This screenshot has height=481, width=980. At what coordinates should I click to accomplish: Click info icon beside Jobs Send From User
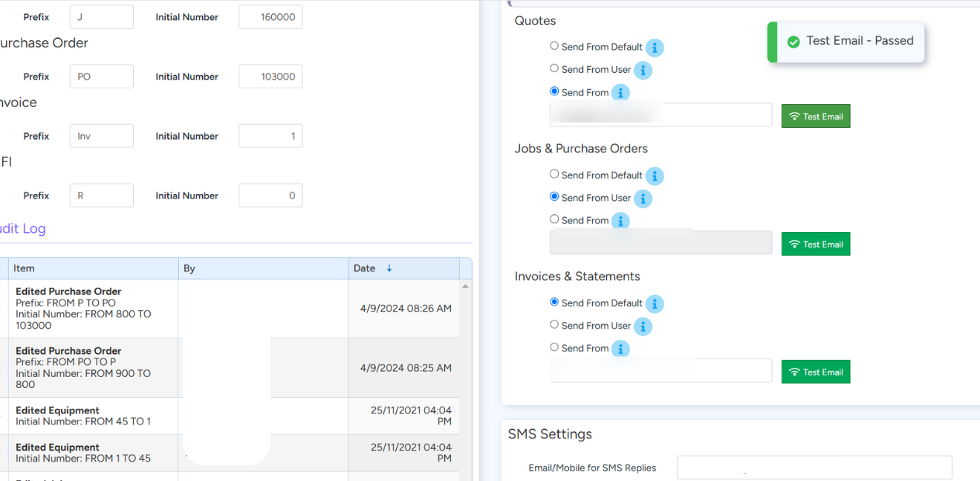tap(643, 198)
